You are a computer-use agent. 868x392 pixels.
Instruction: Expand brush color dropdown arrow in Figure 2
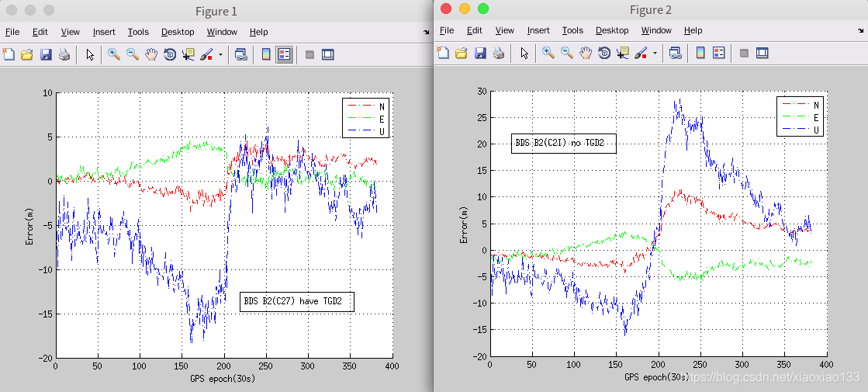pyautogui.click(x=655, y=53)
